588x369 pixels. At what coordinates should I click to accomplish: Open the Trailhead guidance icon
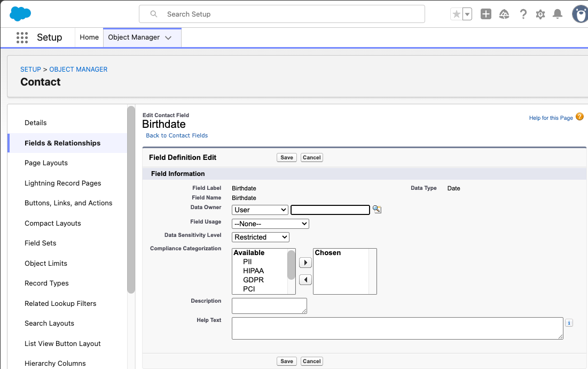(504, 14)
